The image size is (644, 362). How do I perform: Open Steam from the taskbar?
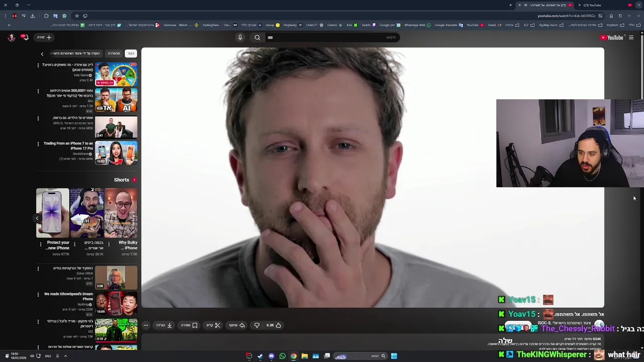pyautogui.click(x=260, y=356)
